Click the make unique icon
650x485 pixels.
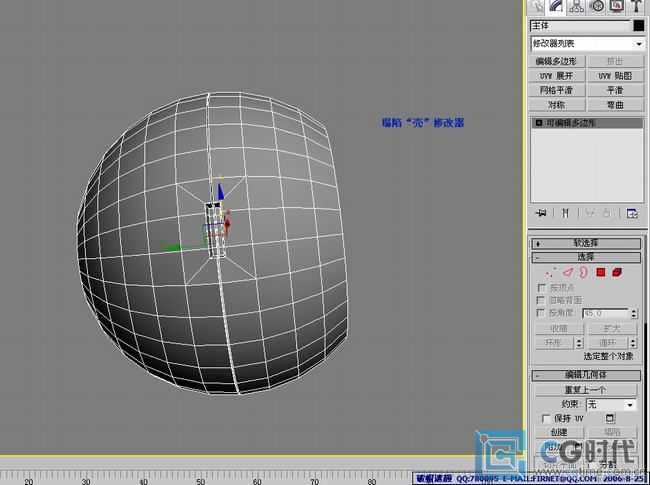[589, 213]
